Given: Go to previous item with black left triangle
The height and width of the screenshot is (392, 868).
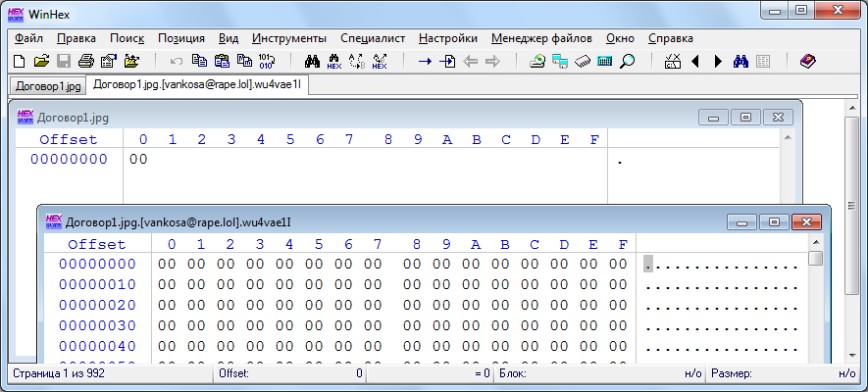Looking at the screenshot, I should click(x=695, y=62).
